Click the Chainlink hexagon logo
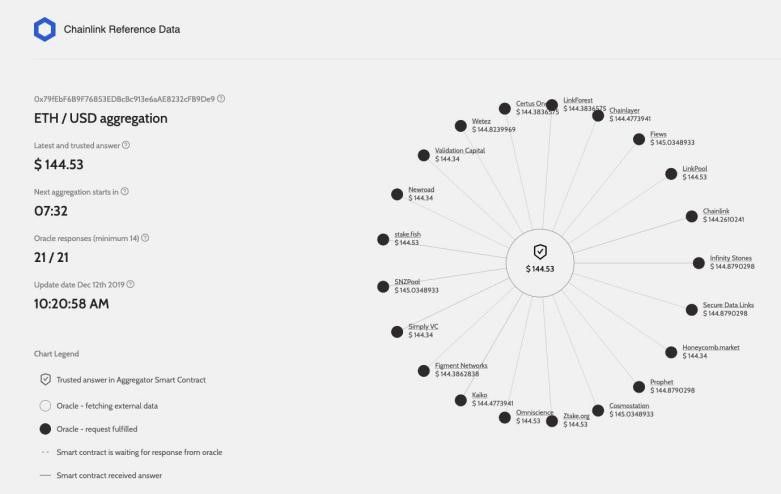 pyautogui.click(x=45, y=29)
